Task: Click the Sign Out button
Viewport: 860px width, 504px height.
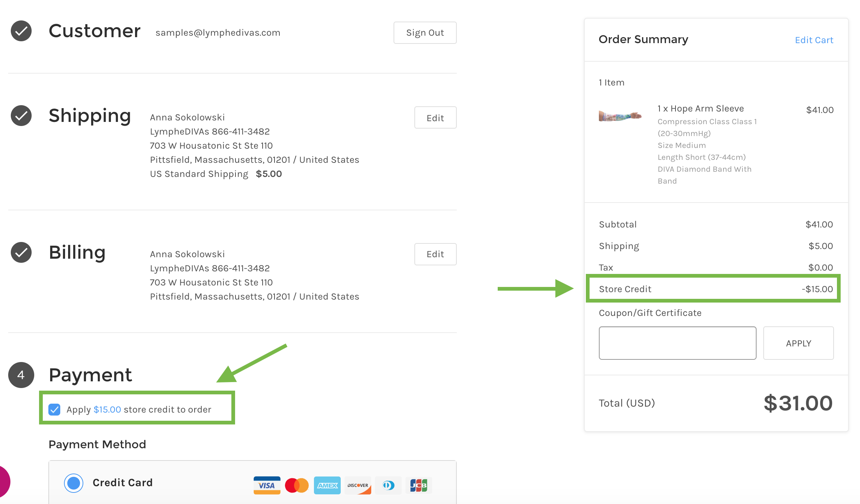Action: (x=425, y=33)
